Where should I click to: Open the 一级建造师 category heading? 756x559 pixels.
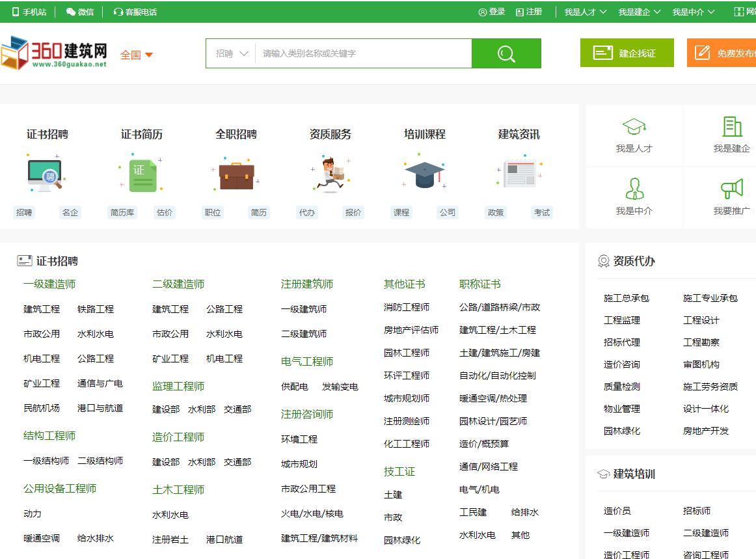tap(49, 284)
